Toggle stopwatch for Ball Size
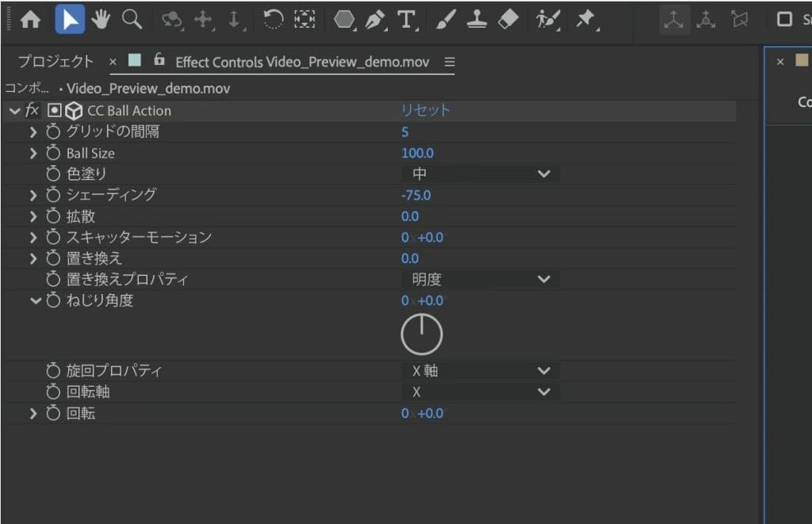 click(x=53, y=153)
